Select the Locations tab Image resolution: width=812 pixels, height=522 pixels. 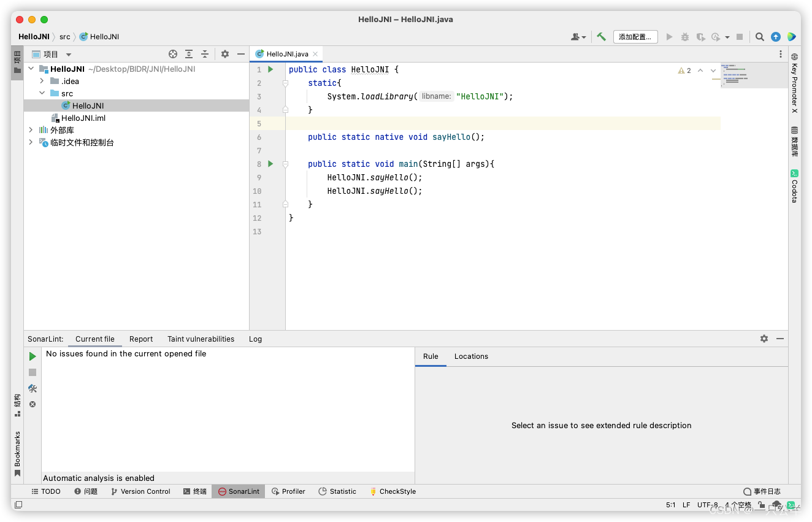coord(471,356)
